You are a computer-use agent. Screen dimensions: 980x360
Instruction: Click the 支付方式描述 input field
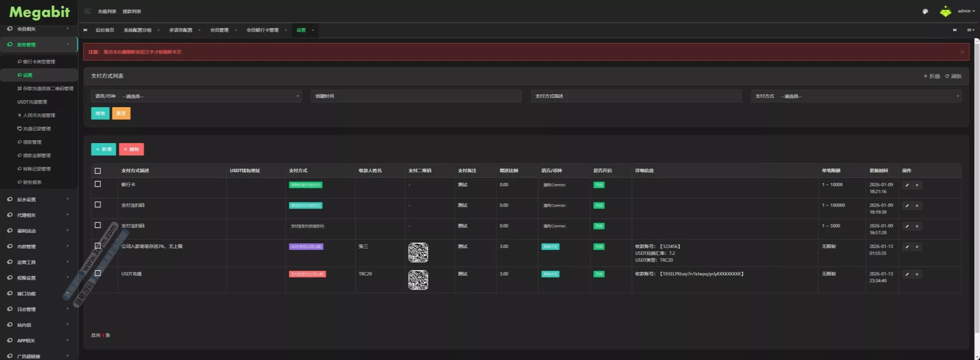(653, 96)
